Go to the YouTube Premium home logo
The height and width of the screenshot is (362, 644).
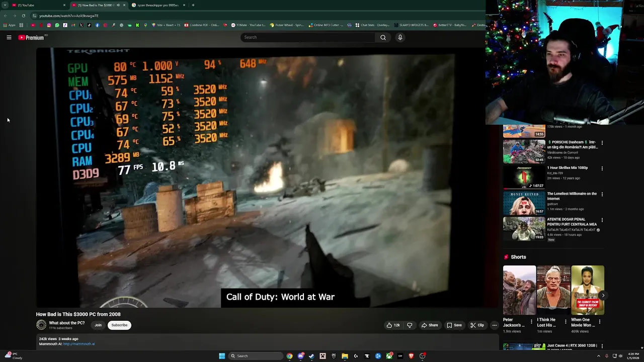pyautogui.click(x=31, y=38)
